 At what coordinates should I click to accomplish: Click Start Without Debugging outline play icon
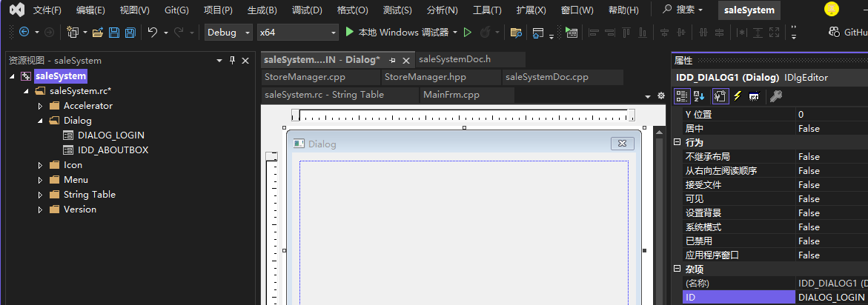pos(467,33)
